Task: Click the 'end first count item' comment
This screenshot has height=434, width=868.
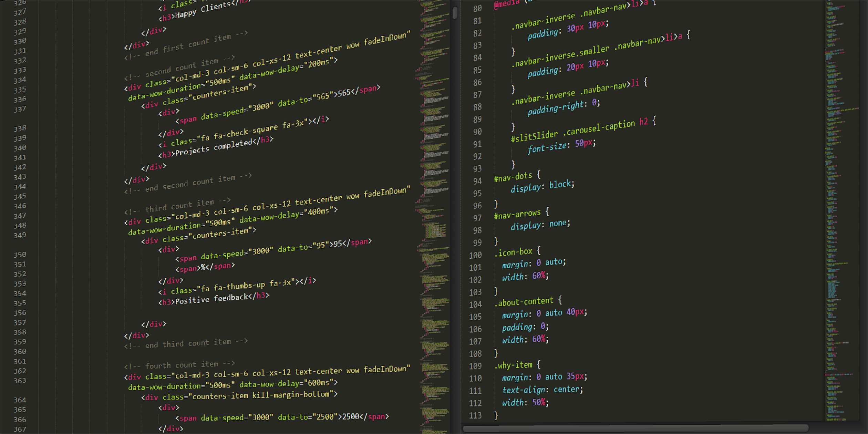Action: tap(186, 46)
